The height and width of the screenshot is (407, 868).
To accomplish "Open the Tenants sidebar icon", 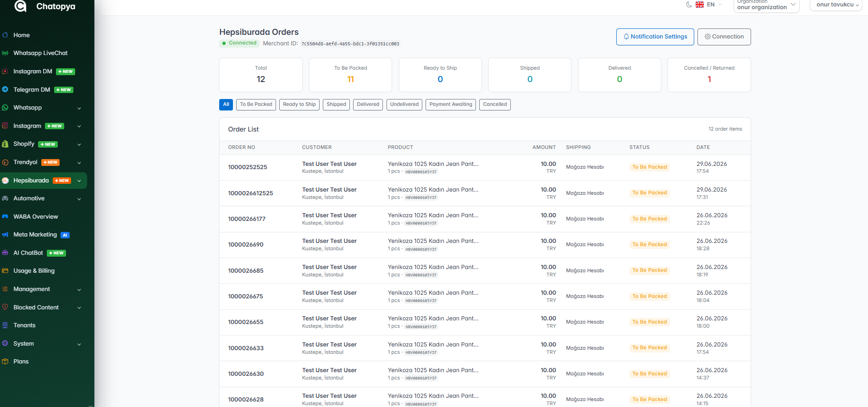I will [5, 325].
